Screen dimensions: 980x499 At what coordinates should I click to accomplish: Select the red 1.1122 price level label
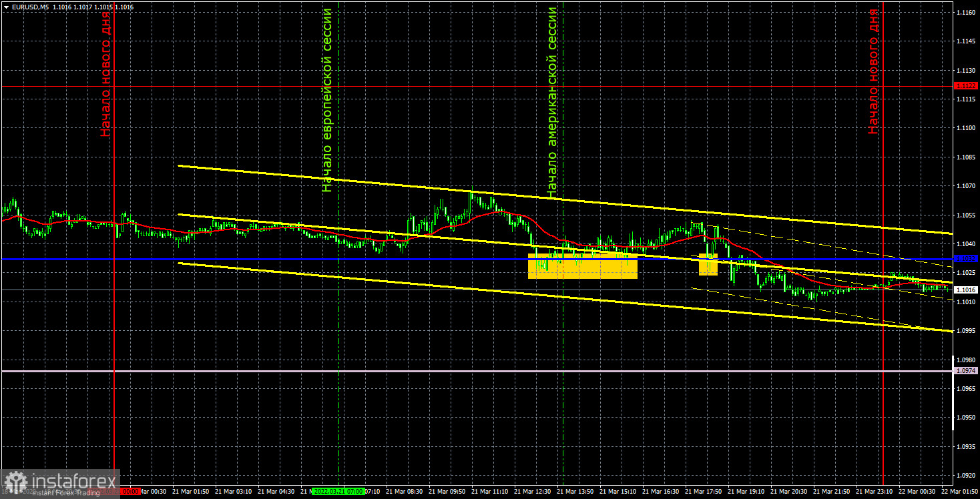pyautogui.click(x=966, y=86)
